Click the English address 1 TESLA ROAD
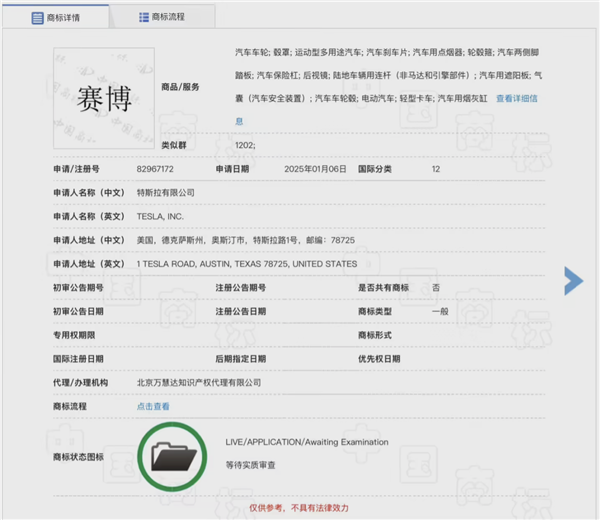600x520 pixels. pos(246,264)
